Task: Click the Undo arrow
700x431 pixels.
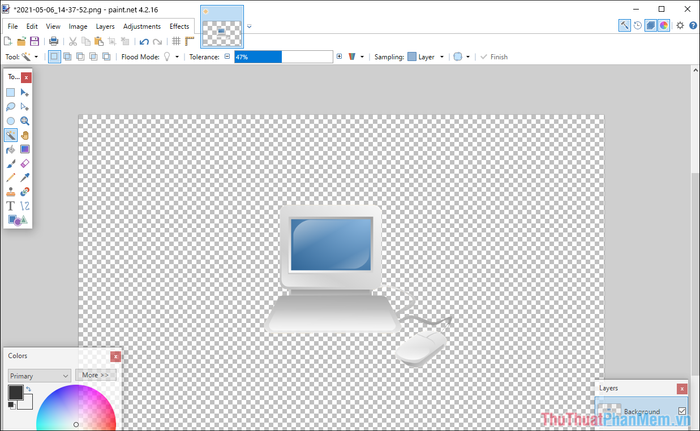Action: [144, 42]
